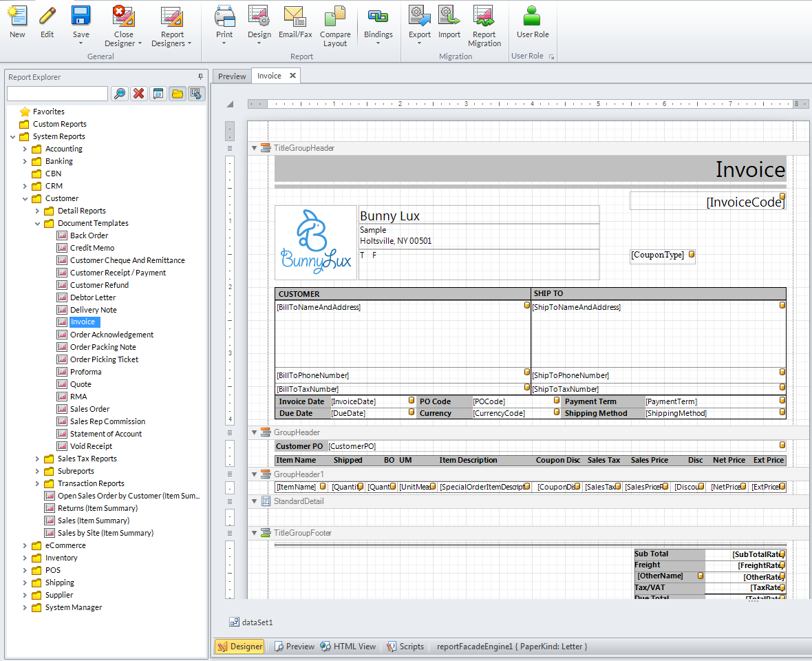Screen dimensions: 812x661
Task: Click the smart tag on InvoiceCode field
Action: point(782,197)
